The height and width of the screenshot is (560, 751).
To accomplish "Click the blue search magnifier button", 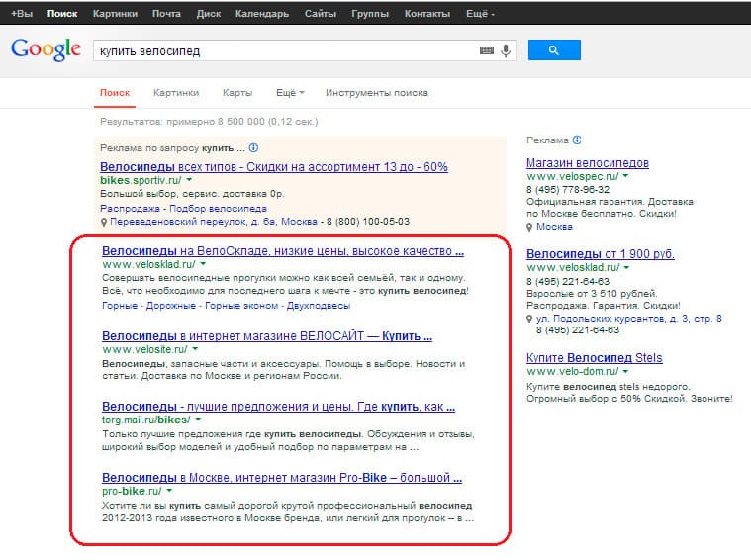I will pyautogui.click(x=554, y=50).
